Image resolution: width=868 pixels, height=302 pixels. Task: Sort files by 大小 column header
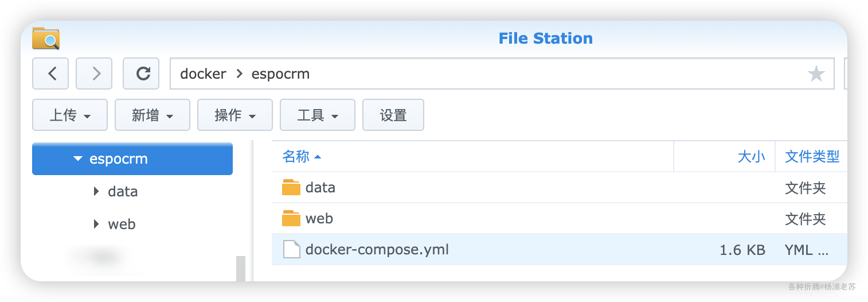coord(751,156)
